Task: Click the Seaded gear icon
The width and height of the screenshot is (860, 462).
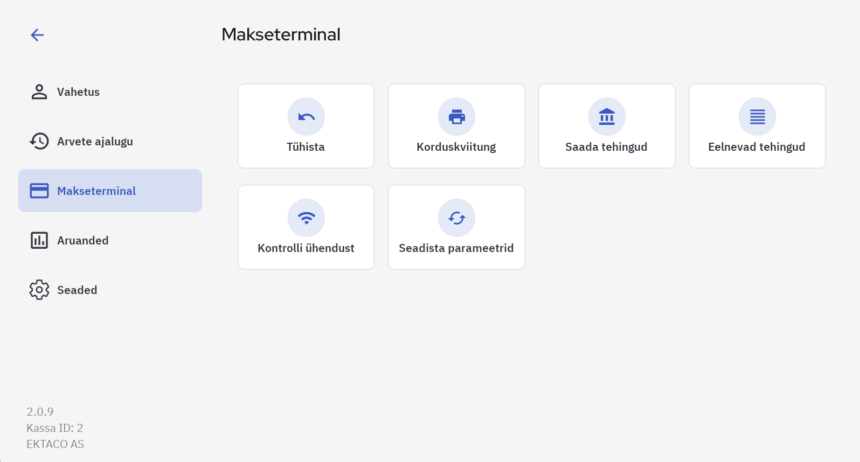Action: pyautogui.click(x=39, y=290)
